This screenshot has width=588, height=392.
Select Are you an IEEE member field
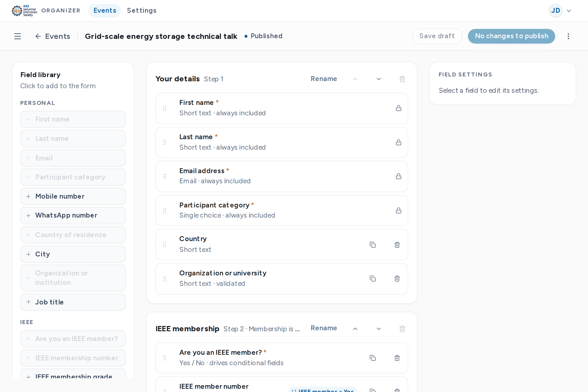[x=282, y=358]
